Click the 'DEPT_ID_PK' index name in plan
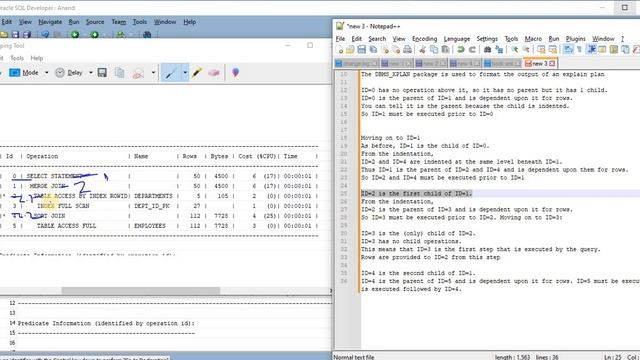The width and height of the screenshot is (640, 360). tap(151, 206)
